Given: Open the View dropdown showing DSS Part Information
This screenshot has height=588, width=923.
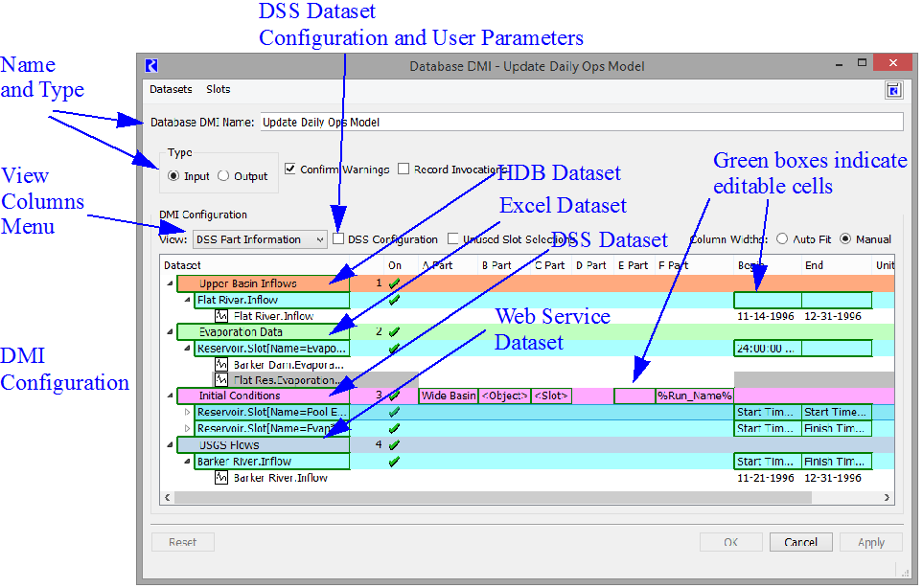Looking at the screenshot, I should pos(260,239).
